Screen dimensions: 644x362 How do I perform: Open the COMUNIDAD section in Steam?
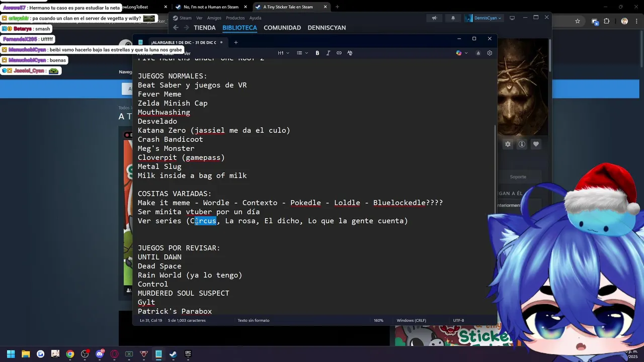(282, 28)
